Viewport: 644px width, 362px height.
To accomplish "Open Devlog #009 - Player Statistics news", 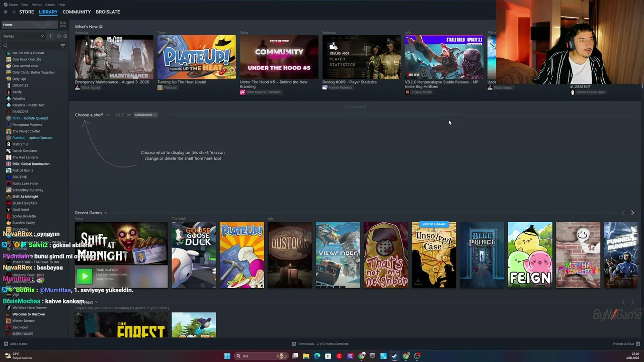I will click(350, 82).
